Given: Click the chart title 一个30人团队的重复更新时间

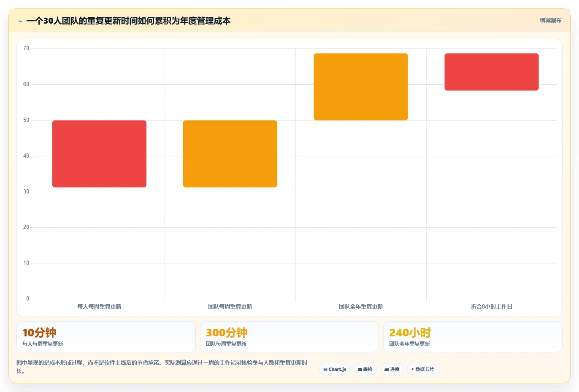Looking at the screenshot, I should pyautogui.click(x=128, y=21).
